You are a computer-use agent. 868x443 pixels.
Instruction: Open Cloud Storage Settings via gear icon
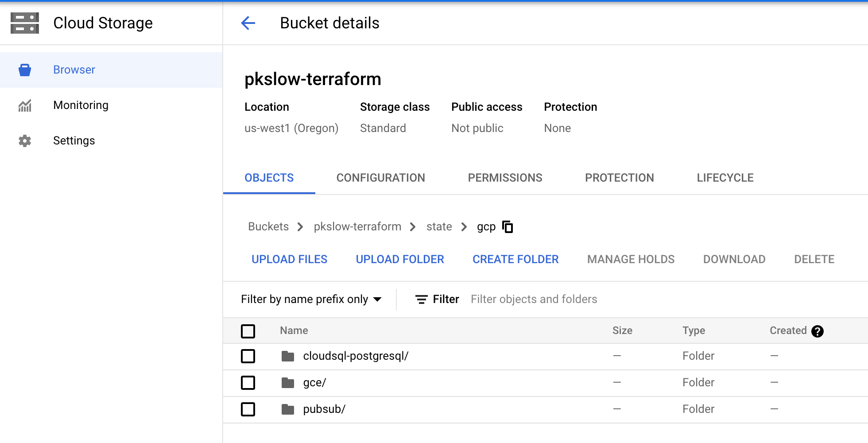(74, 140)
